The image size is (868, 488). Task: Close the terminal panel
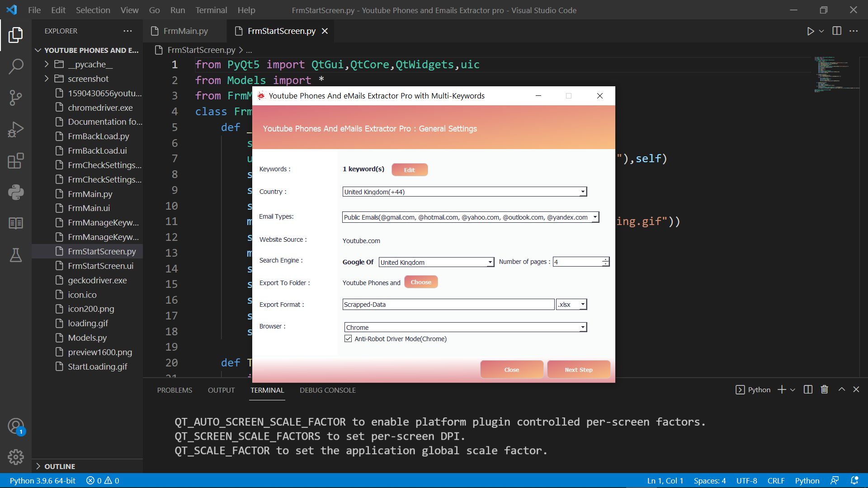point(856,389)
